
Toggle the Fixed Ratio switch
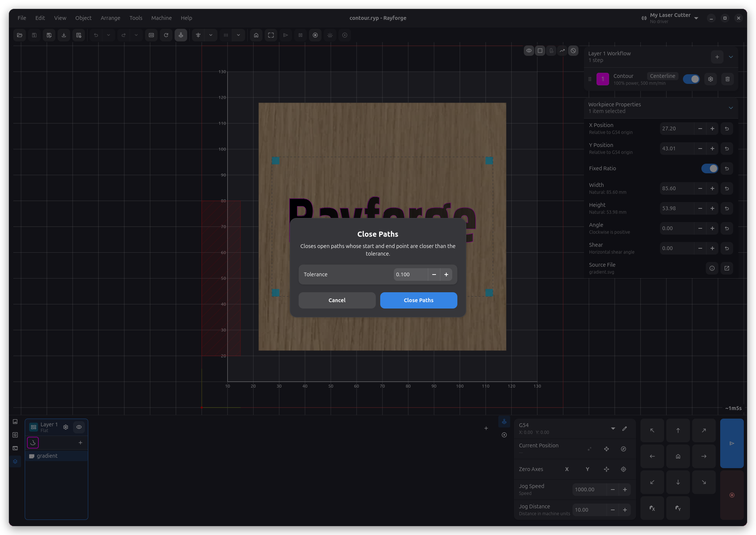click(709, 168)
